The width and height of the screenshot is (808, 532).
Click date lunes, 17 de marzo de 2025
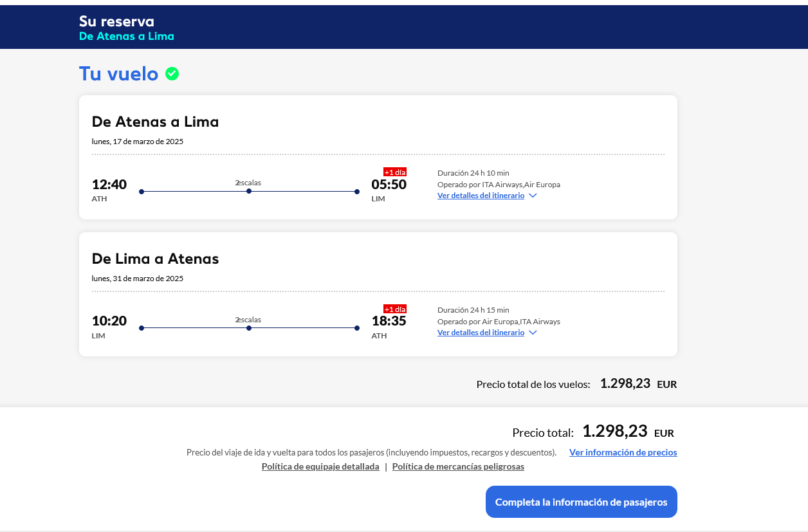click(x=138, y=142)
